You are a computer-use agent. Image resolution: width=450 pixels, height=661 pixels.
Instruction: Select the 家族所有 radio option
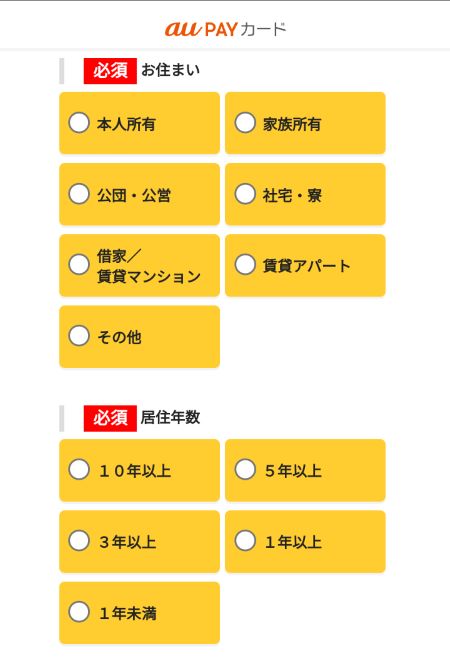305,123
